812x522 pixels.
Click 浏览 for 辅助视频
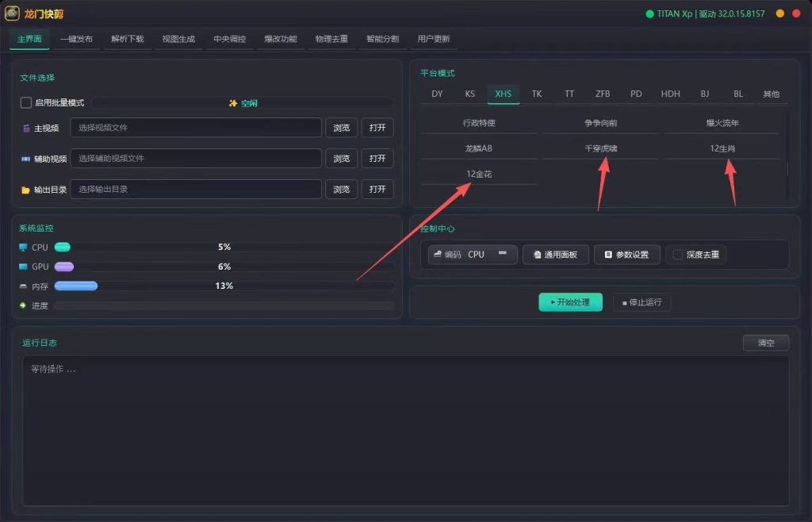tap(341, 159)
